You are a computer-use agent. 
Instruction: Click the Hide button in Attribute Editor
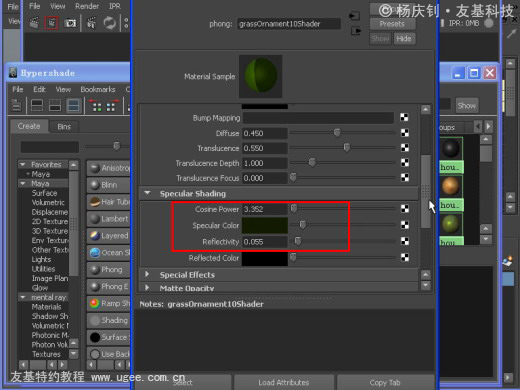[x=404, y=39]
